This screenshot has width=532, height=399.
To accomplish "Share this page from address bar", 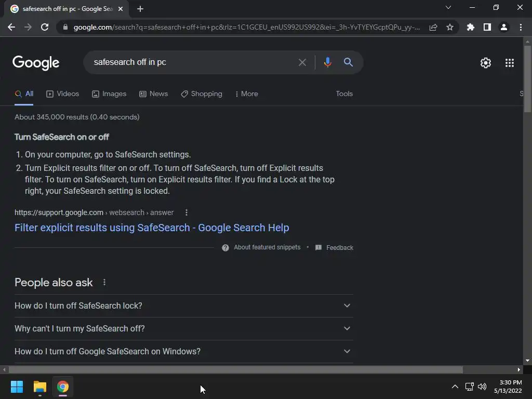I will pyautogui.click(x=433, y=27).
